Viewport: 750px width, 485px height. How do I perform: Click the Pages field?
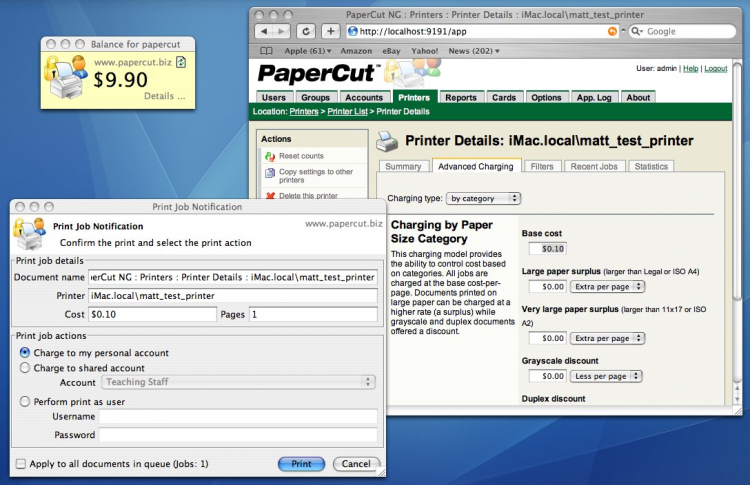point(313,314)
